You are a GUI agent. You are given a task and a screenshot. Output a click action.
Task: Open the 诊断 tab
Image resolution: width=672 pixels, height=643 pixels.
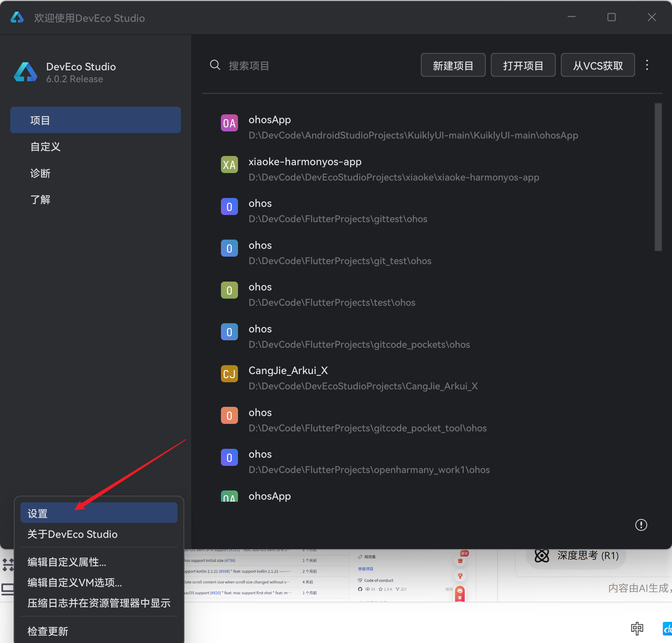point(95,173)
